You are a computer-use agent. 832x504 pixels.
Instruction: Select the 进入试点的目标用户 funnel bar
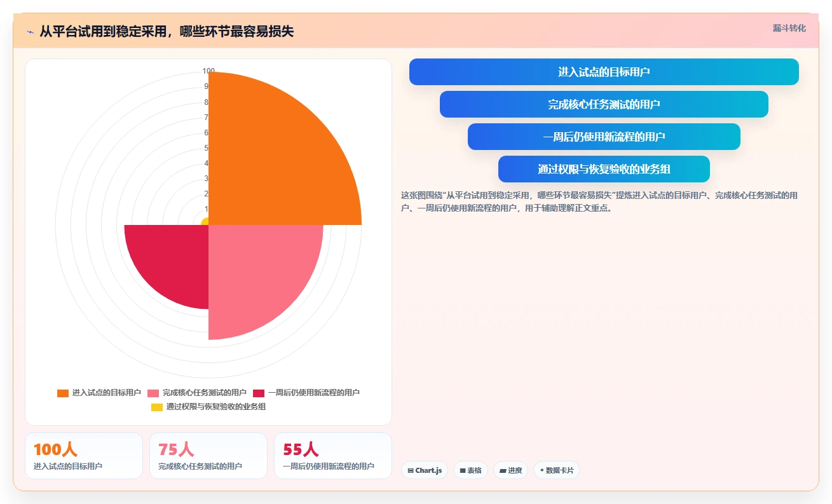604,72
